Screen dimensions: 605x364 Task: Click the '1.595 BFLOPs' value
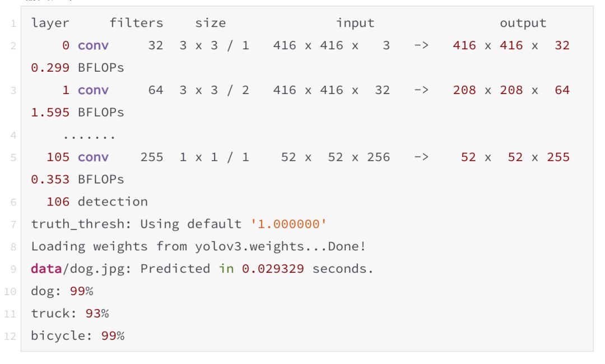point(77,113)
